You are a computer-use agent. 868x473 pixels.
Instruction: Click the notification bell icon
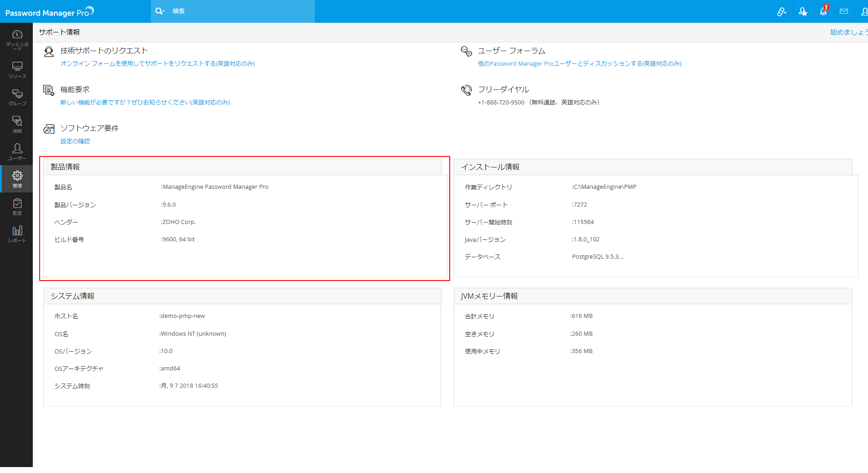click(823, 11)
